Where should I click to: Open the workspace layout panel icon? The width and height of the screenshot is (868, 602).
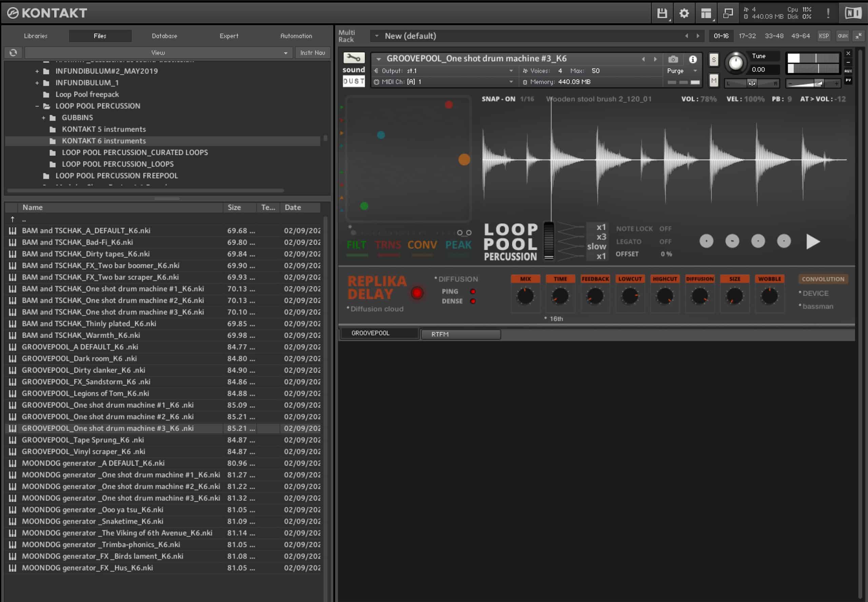tap(706, 13)
